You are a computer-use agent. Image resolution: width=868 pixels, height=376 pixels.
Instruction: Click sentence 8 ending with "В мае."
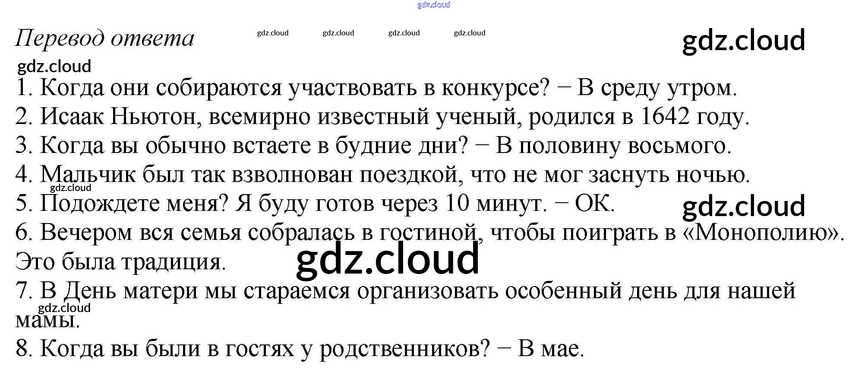(300, 348)
